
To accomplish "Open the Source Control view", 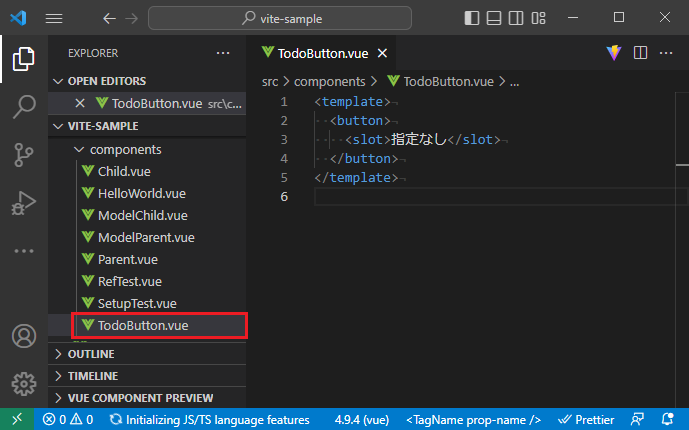I will point(24,155).
